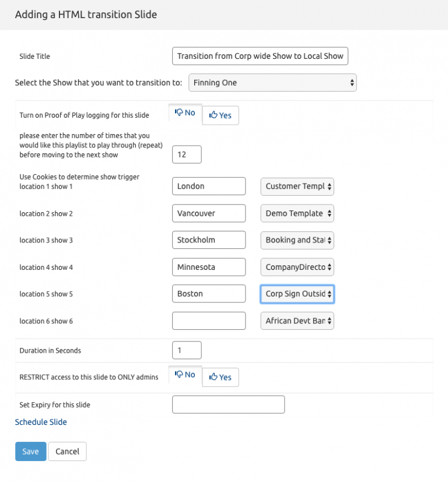Image resolution: width=448 pixels, height=482 pixels.
Task: Expand the Corp Sign Outside dropdown
Action: coord(297,294)
